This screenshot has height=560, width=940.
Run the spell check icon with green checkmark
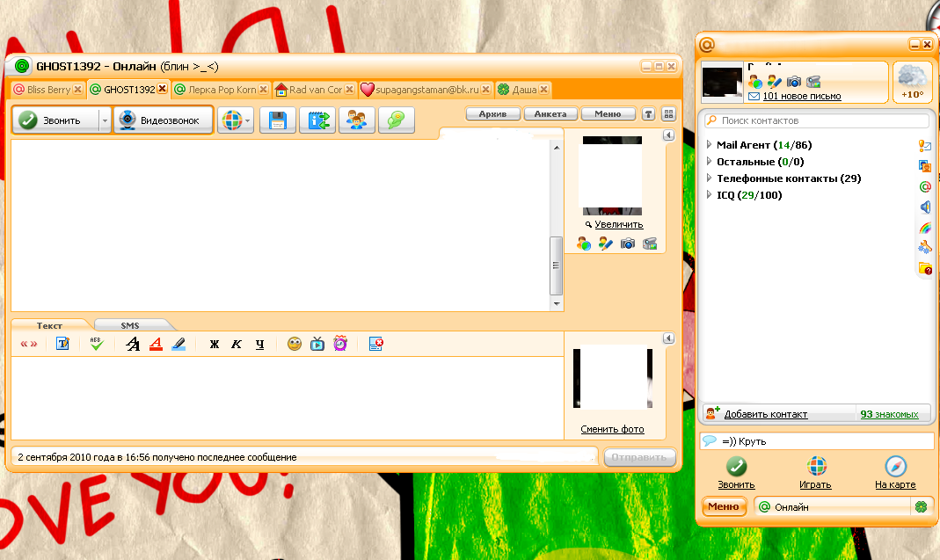pyautogui.click(x=96, y=344)
